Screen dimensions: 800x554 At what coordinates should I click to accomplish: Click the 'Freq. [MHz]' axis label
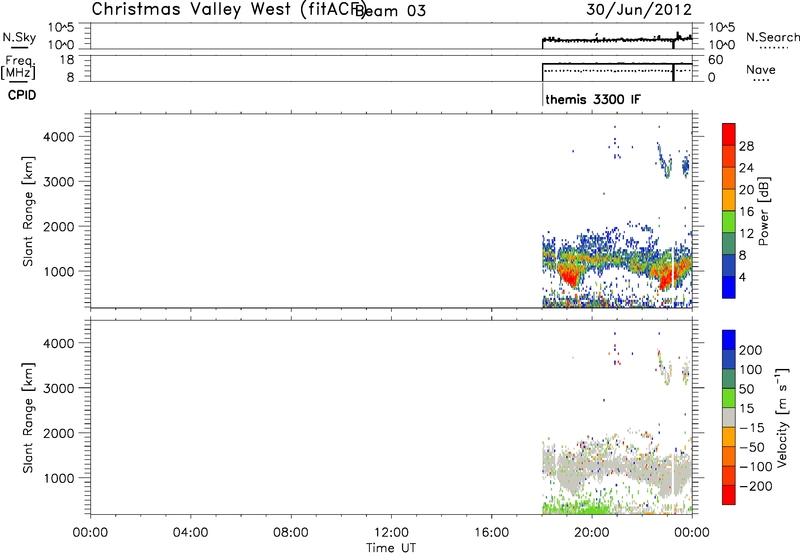click(x=18, y=67)
